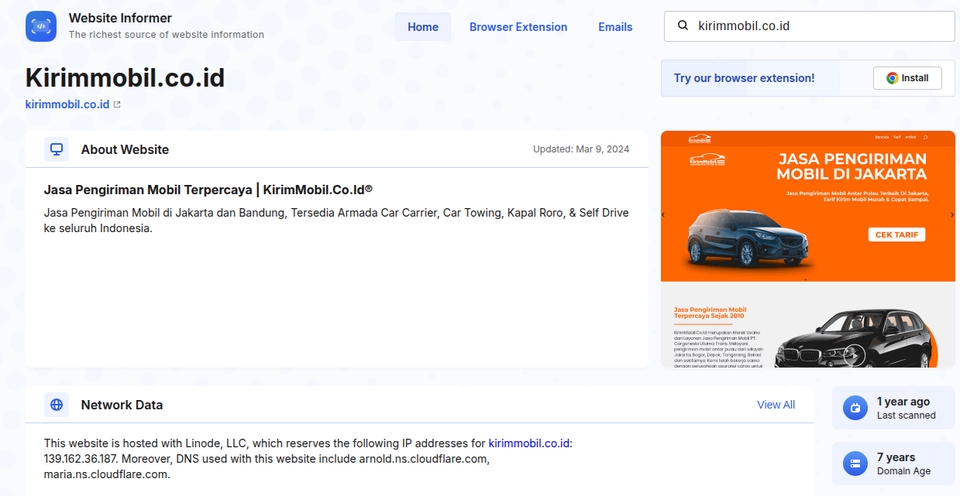Click the Website Informer title text
The height and width of the screenshot is (496, 960).
coord(120,18)
